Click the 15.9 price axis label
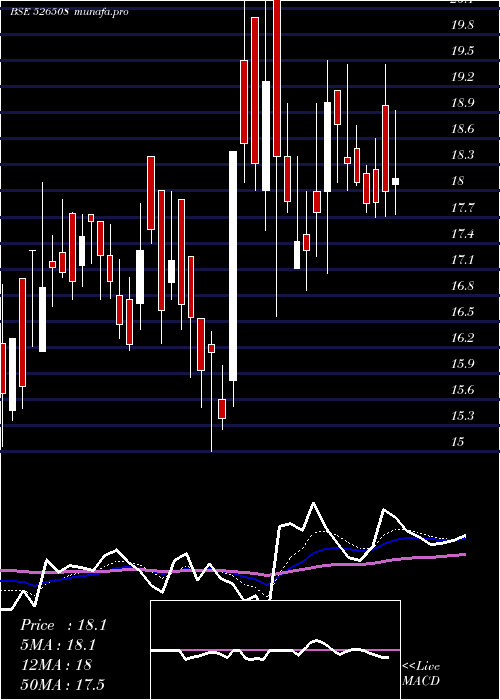The image size is (500, 700). (x=462, y=364)
